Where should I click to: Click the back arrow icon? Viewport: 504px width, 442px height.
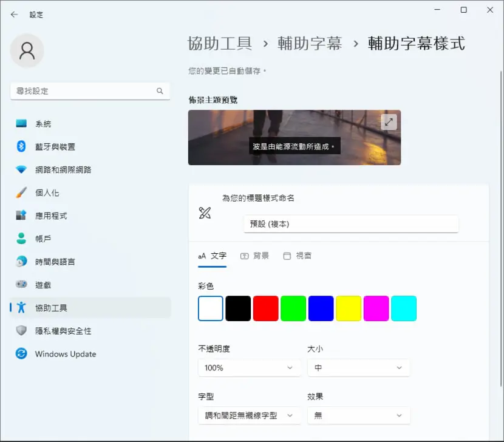point(14,15)
